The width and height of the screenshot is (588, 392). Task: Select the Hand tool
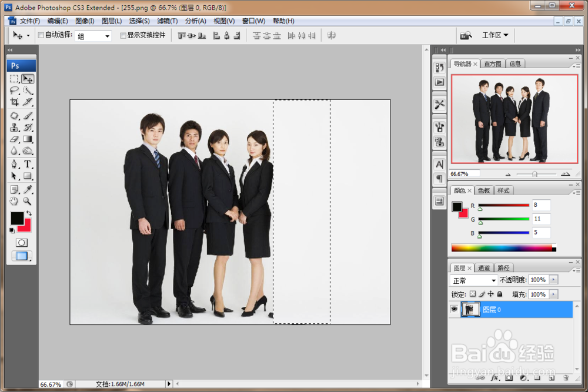(x=14, y=201)
